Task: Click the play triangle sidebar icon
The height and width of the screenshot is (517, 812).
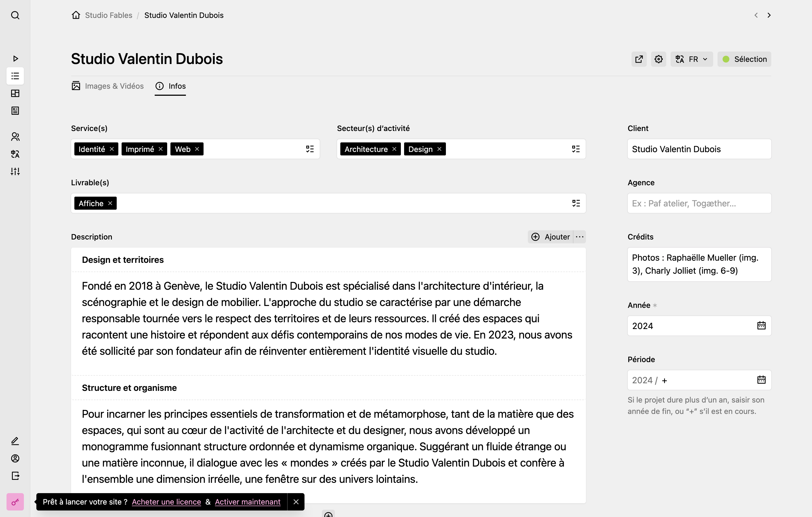Action: tap(15, 59)
